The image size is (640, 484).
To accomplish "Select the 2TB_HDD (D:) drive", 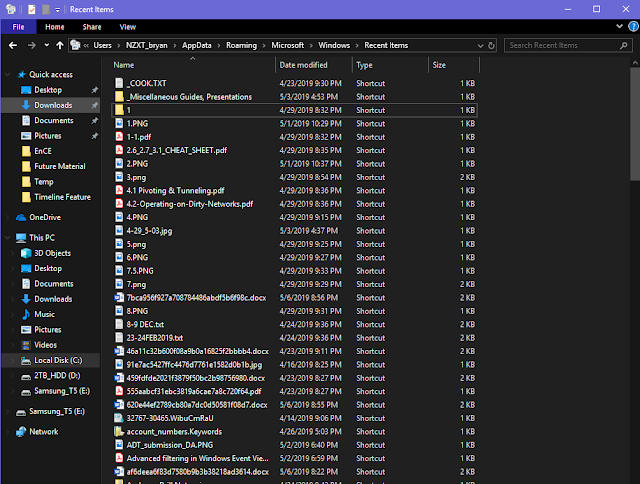I will (x=57, y=375).
